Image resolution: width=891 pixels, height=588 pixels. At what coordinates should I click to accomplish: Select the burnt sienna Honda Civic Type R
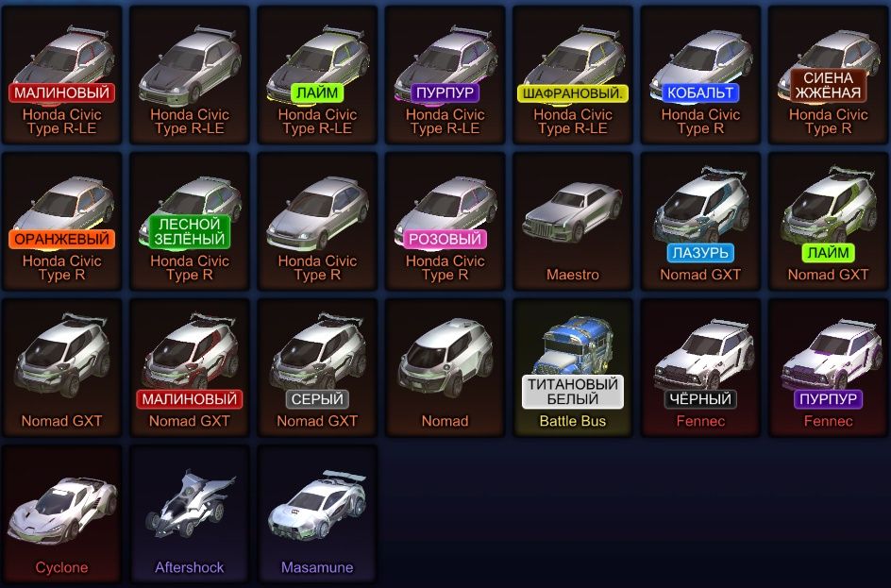click(829, 75)
